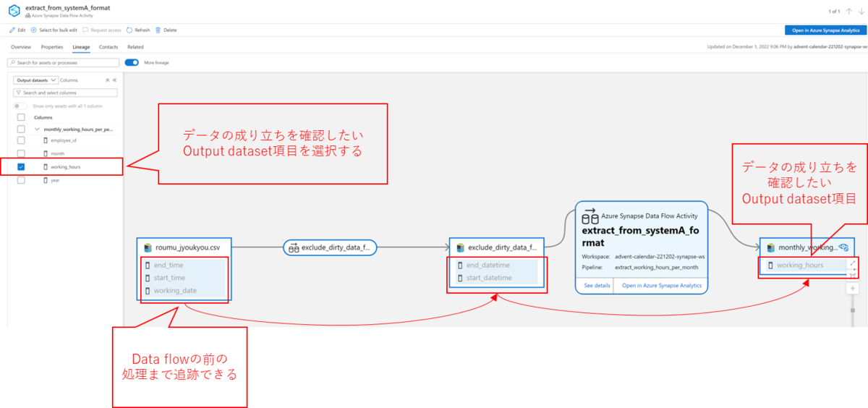This screenshot has height=408, width=868.
Task: Click Data Flow Activity icon on main node
Action: pos(590,215)
